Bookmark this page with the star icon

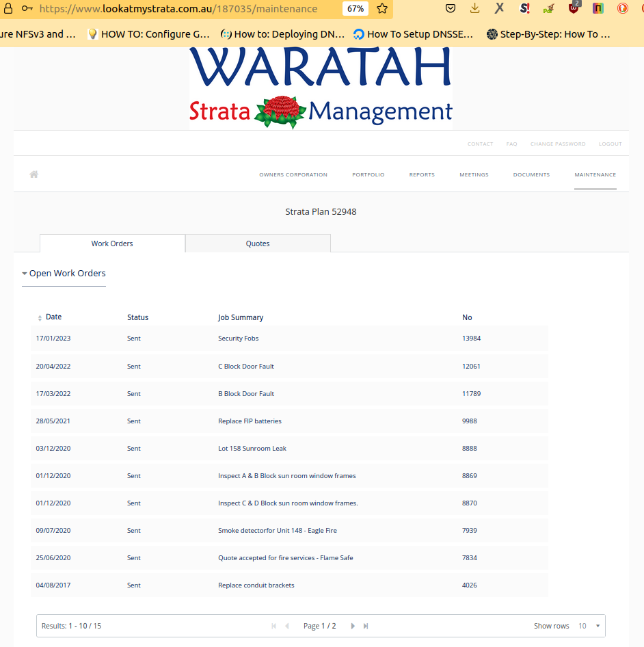tap(382, 9)
